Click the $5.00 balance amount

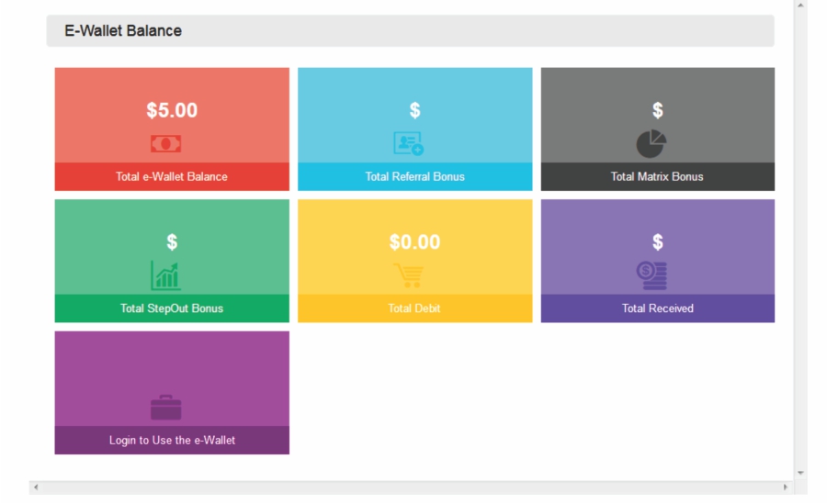pos(172,110)
